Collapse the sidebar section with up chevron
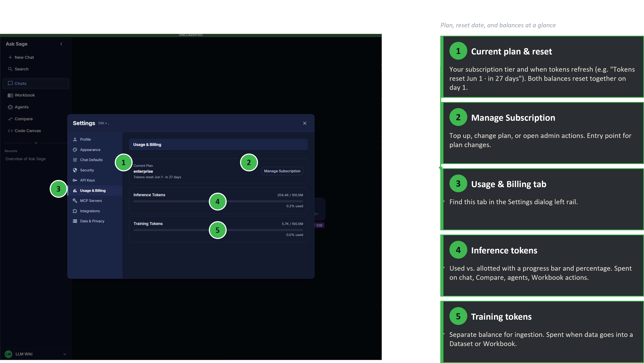Screen dimensions: 644x363 tap(36, 143)
